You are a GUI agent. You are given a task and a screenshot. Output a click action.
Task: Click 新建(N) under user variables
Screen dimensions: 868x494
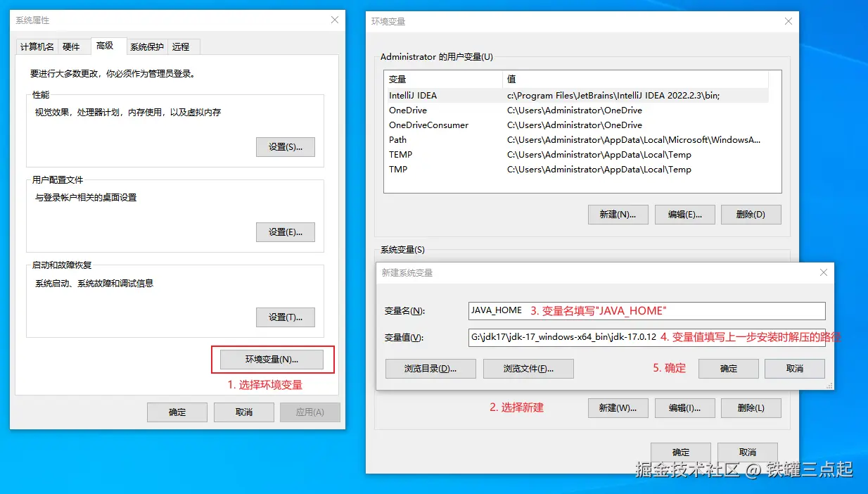coord(617,214)
